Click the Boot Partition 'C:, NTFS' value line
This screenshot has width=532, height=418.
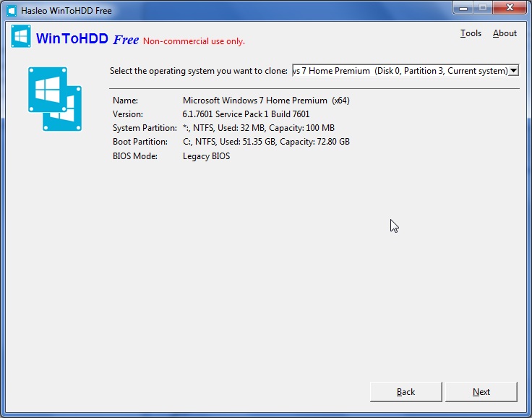pyautogui.click(x=266, y=142)
